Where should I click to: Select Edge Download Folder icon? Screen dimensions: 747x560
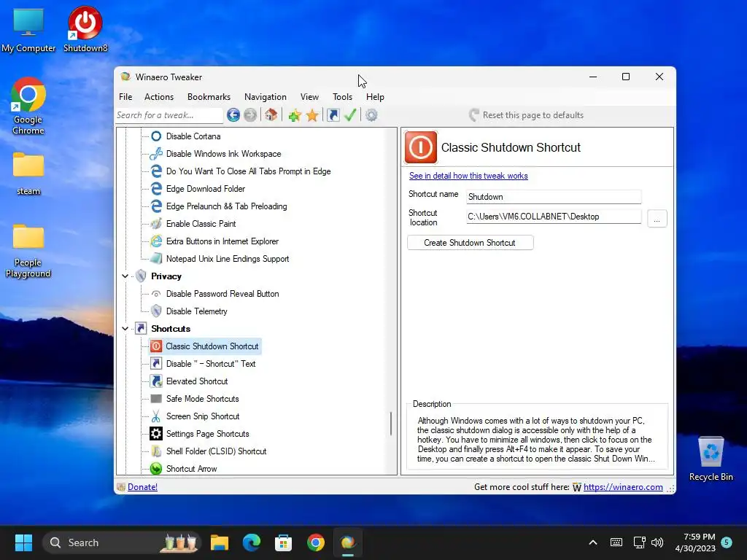click(156, 189)
